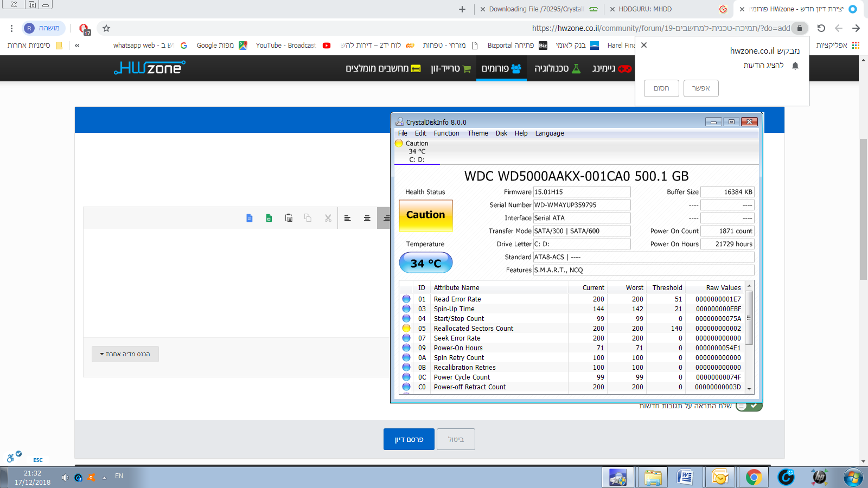This screenshot has height=488, width=868.
Task: Open a new browser tab with plus button
Action: click(462, 9)
